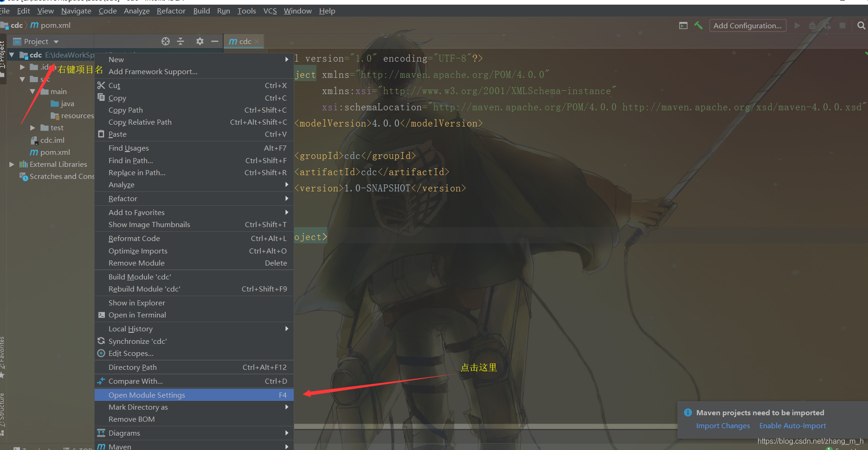Open the Navigate menu in the menu bar
Screen dimensions: 868x450
[x=76, y=11]
